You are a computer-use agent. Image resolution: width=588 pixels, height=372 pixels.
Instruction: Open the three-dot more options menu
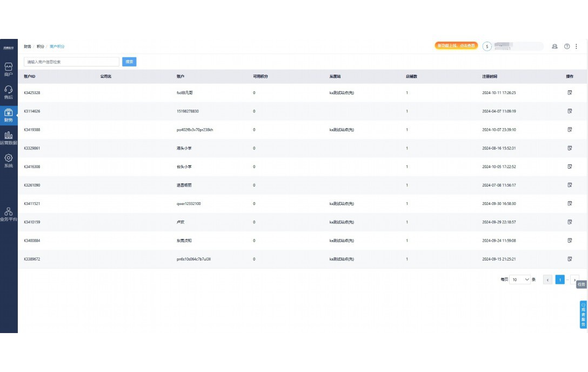tap(576, 46)
